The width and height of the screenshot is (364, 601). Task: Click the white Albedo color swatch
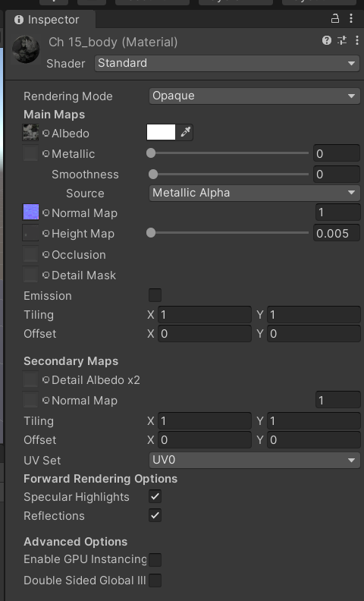(162, 132)
